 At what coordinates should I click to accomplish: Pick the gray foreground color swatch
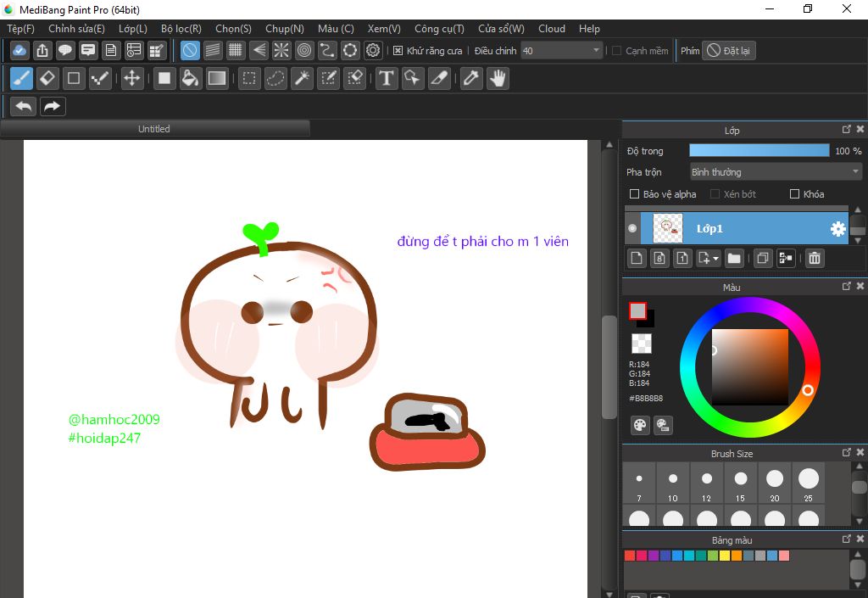tap(637, 310)
